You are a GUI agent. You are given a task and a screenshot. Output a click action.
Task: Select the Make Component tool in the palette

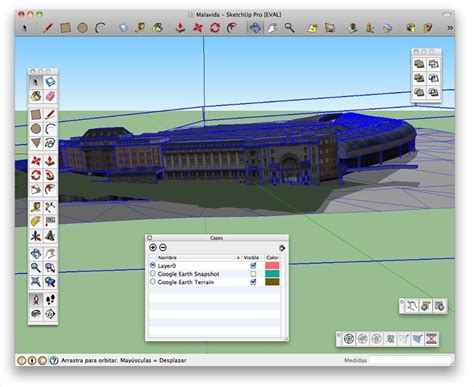point(50,82)
